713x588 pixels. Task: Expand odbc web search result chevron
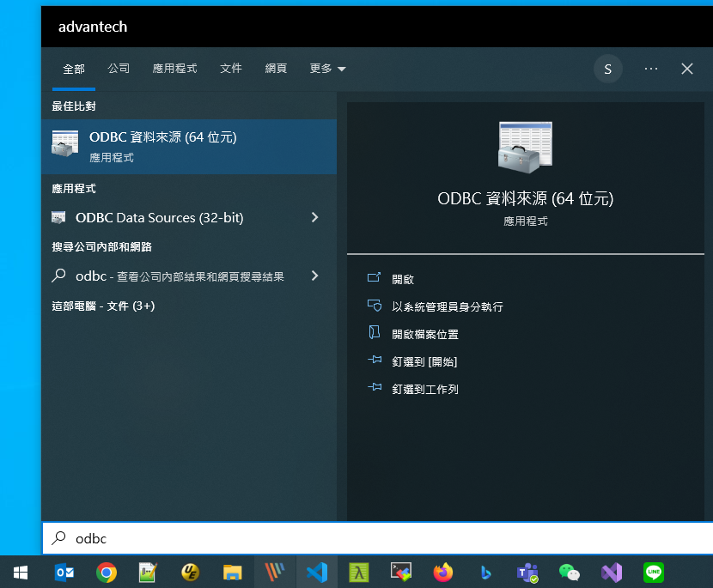pos(314,276)
